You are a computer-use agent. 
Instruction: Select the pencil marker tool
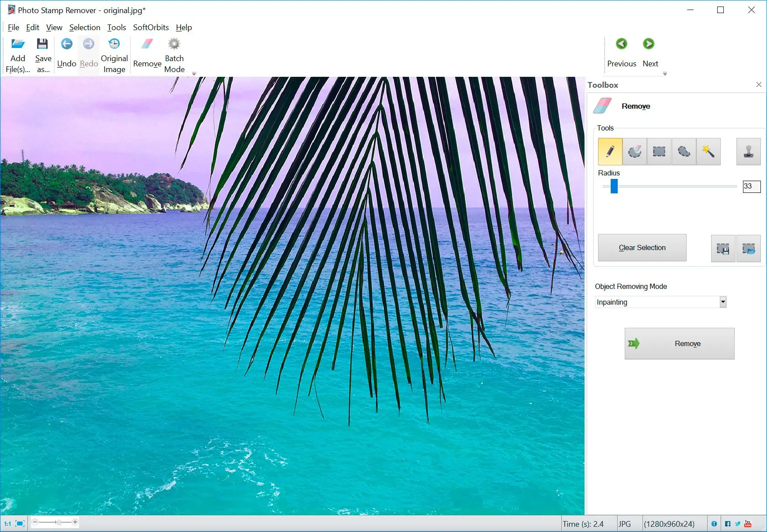[x=610, y=151]
